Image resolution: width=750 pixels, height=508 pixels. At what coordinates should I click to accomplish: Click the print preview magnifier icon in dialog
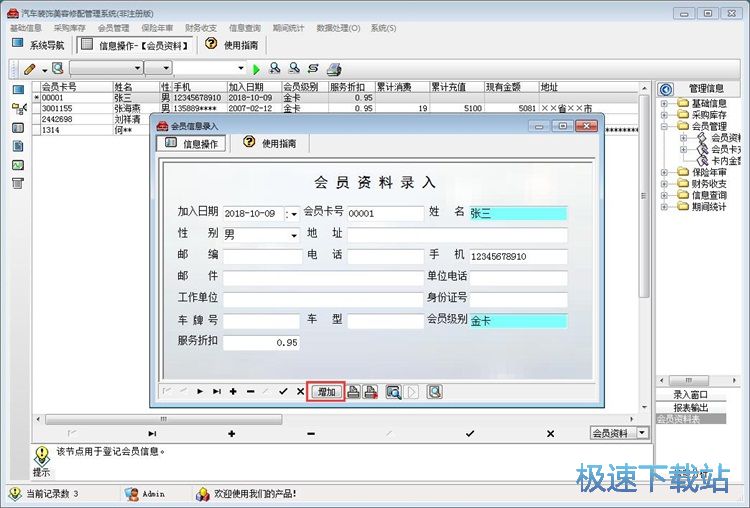(x=393, y=392)
